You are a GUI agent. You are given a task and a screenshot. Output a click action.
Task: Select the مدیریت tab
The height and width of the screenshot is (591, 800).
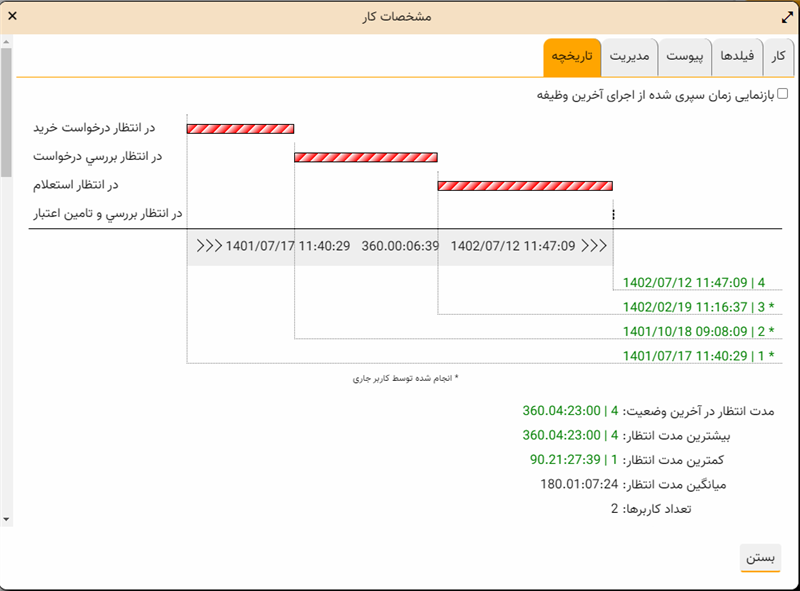(630, 58)
